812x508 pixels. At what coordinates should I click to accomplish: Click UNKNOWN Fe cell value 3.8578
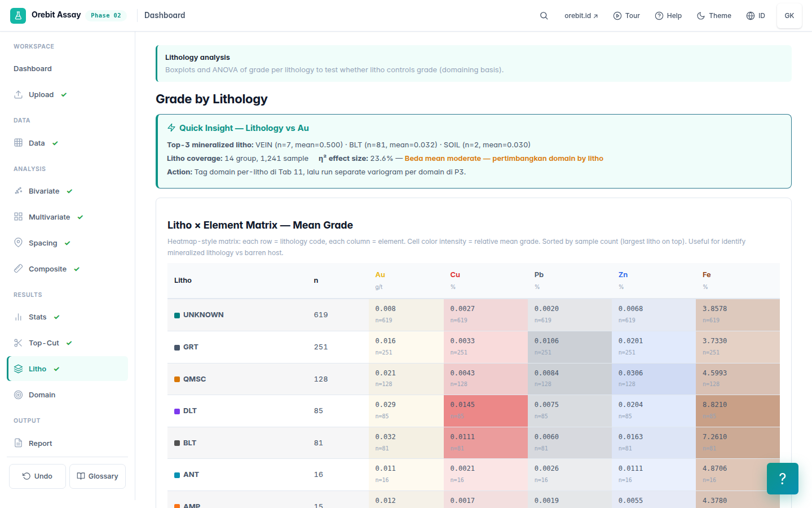tap(714, 309)
